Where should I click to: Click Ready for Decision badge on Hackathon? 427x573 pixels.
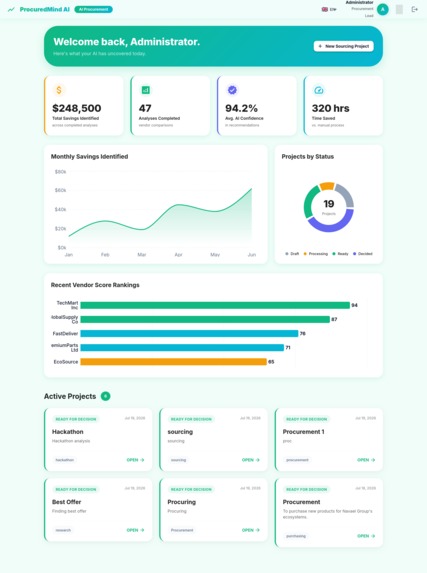pyautogui.click(x=76, y=419)
